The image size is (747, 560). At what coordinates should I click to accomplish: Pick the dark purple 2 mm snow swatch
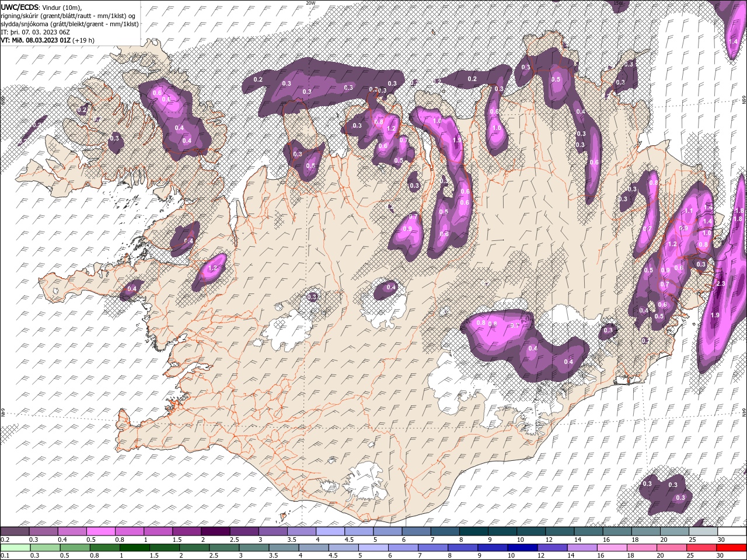click(x=215, y=531)
